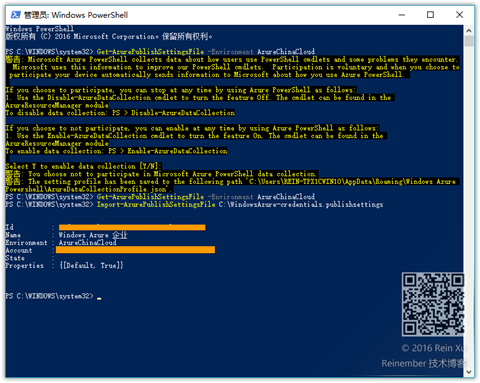Click the PowerShell icon in title bar
Viewport: 480px width, 383px height.
(x=15, y=15)
